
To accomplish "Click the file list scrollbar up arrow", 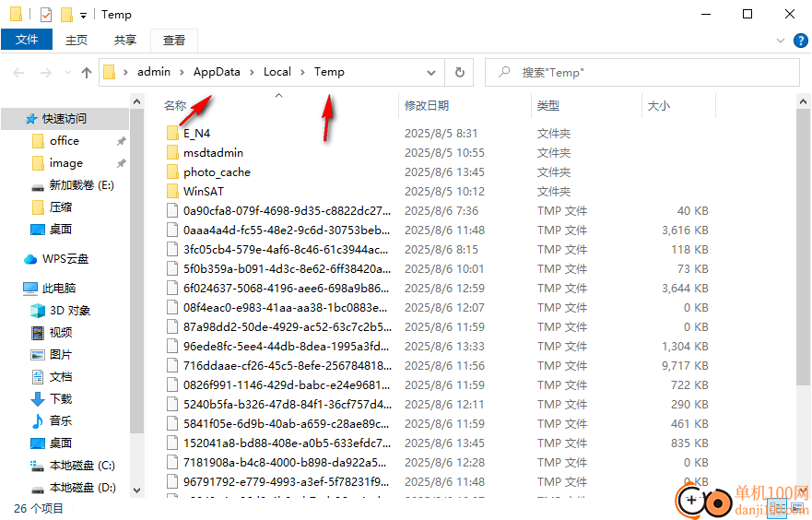I will tap(803, 102).
